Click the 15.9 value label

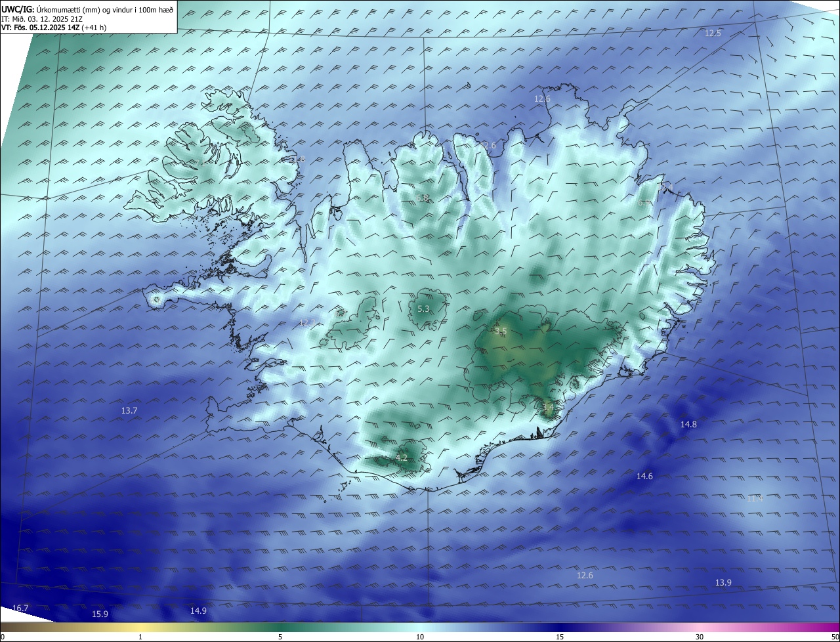100,614
